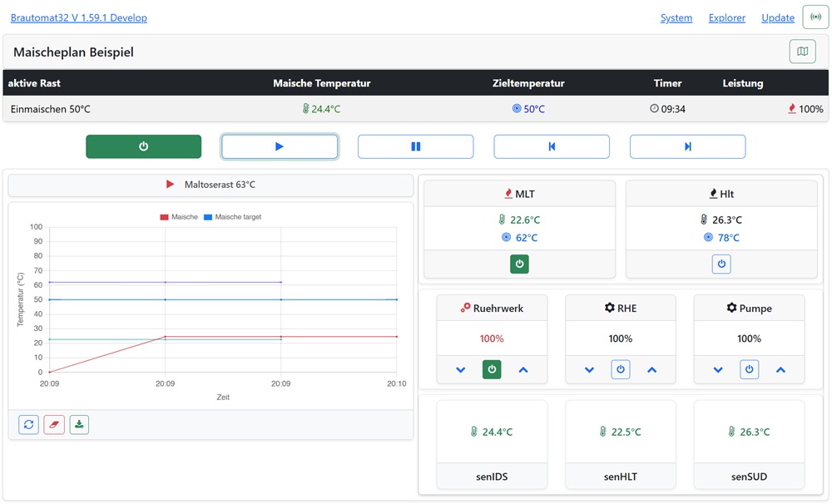Toggle MLT heater power
Screen dimensions: 832x504
pos(519,264)
